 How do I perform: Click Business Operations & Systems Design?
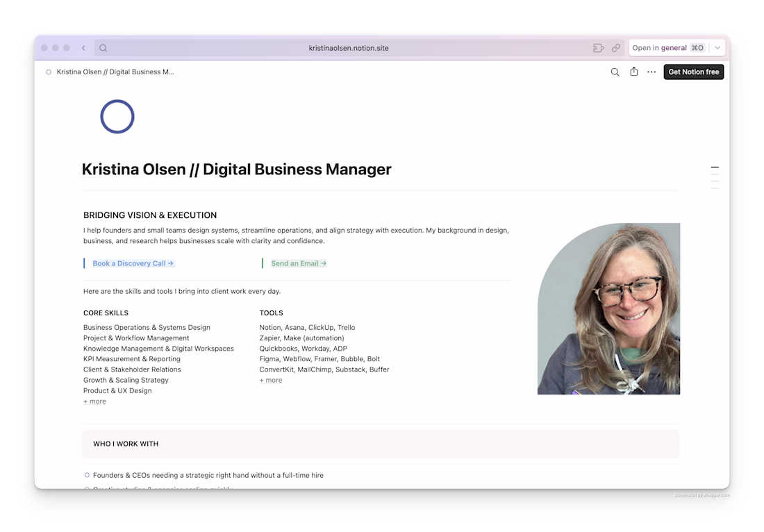click(x=147, y=328)
